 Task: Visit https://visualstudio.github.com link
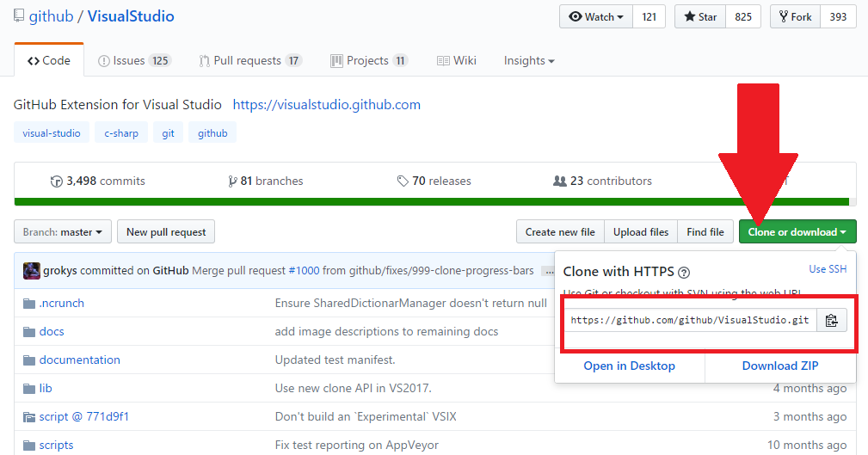point(327,105)
